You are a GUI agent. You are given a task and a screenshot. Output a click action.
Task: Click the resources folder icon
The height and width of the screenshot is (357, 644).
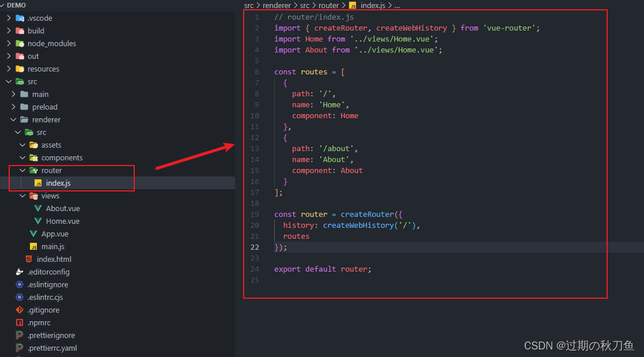point(20,69)
